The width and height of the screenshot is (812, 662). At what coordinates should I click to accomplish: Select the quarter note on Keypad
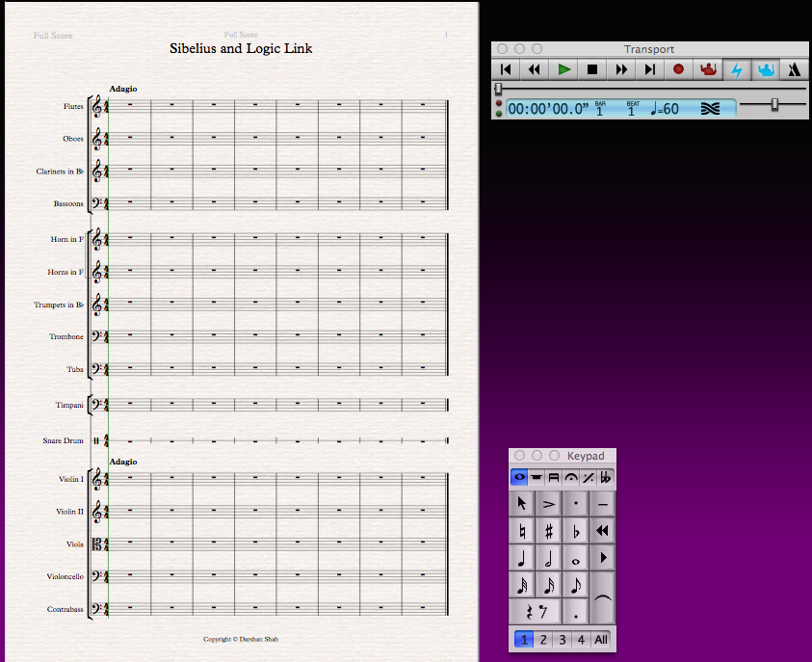click(x=522, y=558)
